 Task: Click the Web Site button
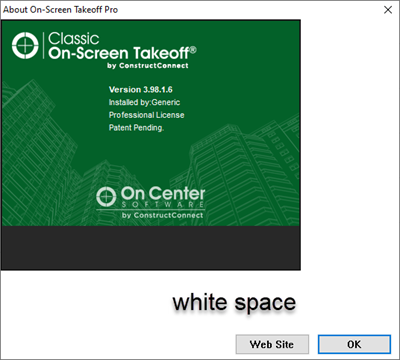click(272, 344)
